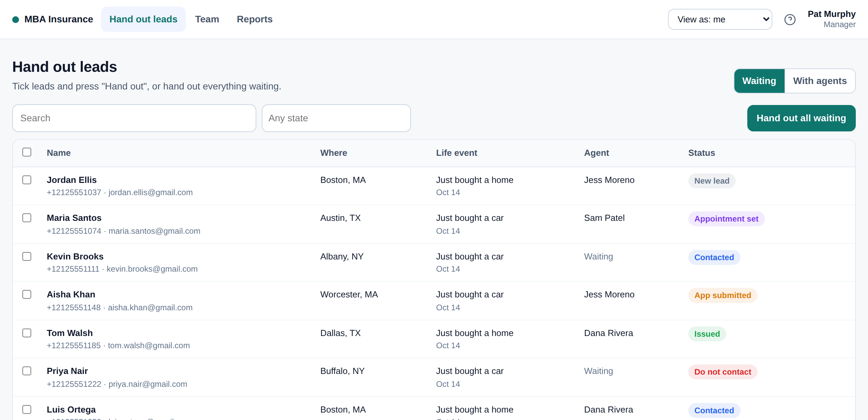Image resolution: width=868 pixels, height=420 pixels.
Task: Open the Team tab
Action: click(207, 19)
